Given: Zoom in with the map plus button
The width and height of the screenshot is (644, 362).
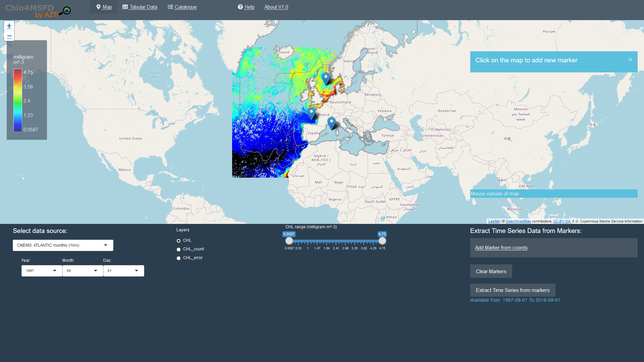Looking at the screenshot, I should 9,26.
